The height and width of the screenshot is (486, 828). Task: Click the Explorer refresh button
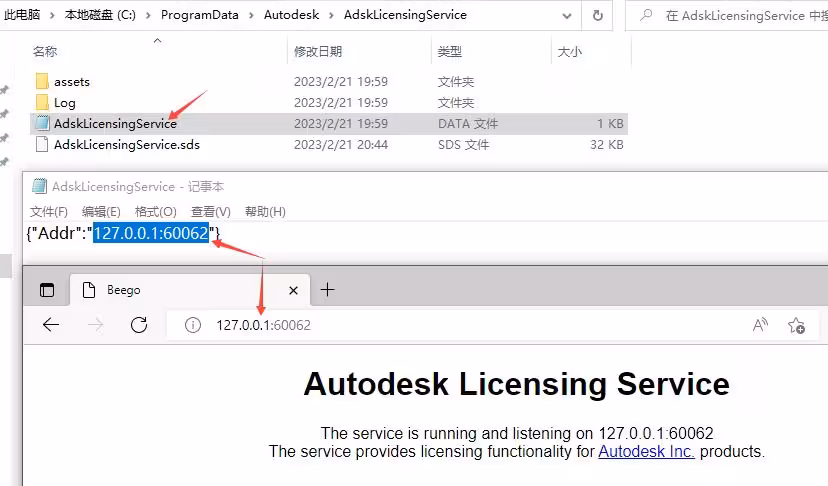(598, 15)
